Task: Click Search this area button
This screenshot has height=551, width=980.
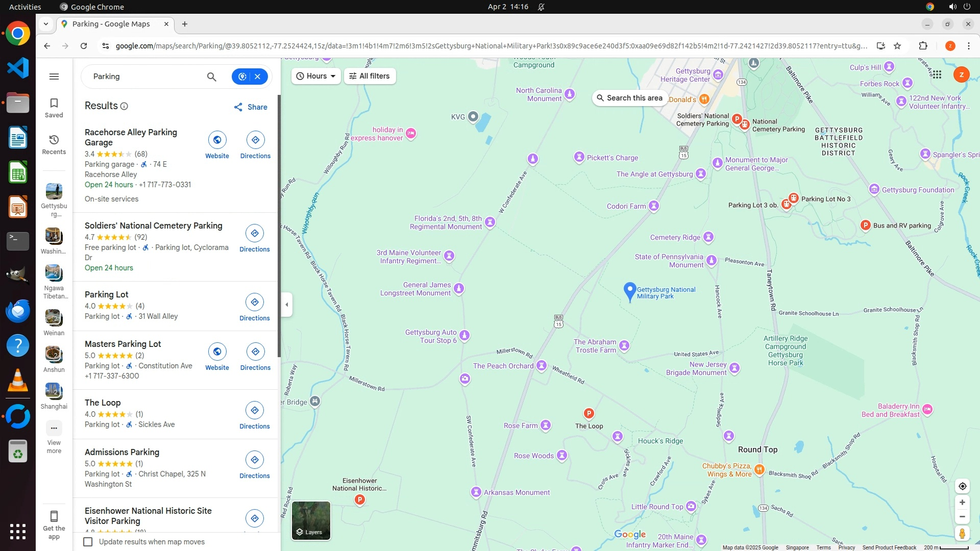Action: coord(629,98)
